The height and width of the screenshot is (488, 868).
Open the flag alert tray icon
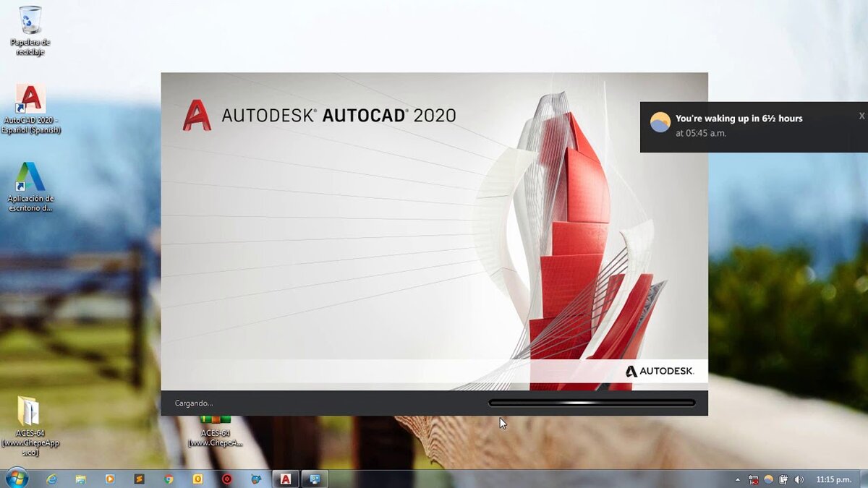tap(753, 479)
